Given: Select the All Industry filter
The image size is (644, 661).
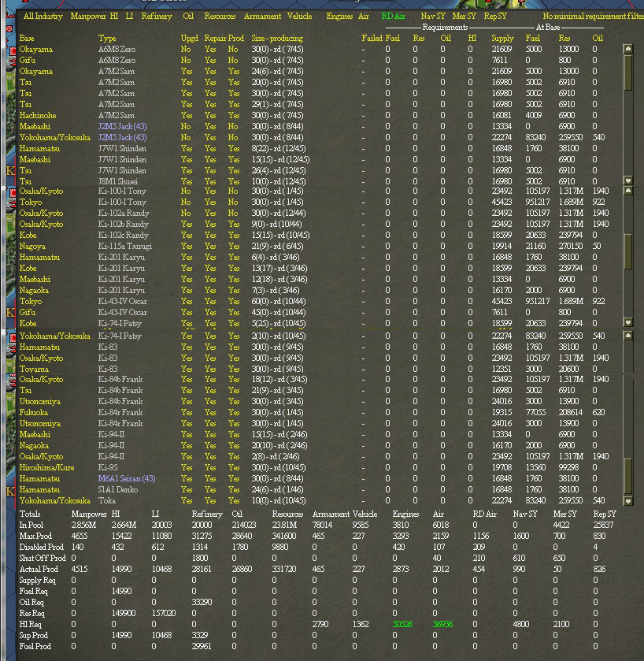Looking at the screenshot, I should 43,16.
